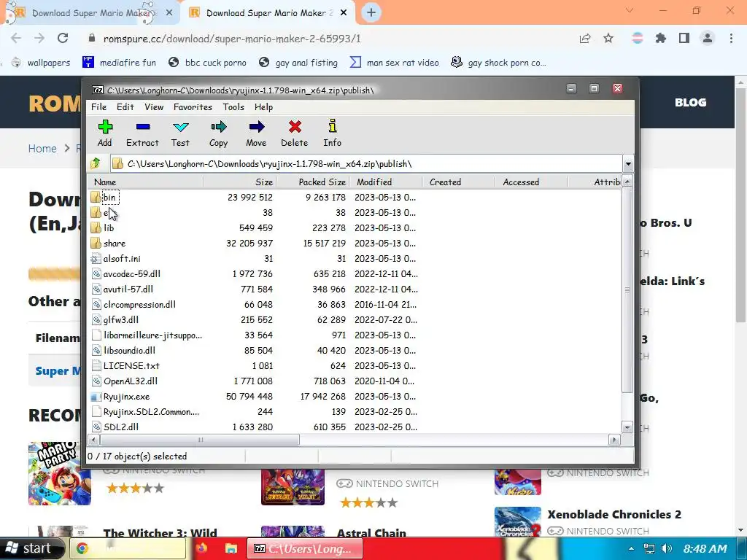
Task: Open the Help menu in 7-Zip
Action: coord(263,106)
